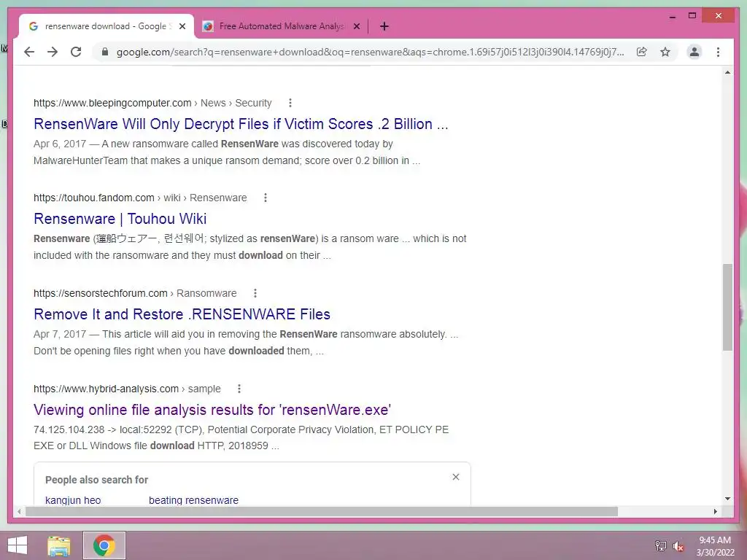747x560 pixels.
Task: Close the Free Automated Malware Analysis tab
Action: pos(356,26)
